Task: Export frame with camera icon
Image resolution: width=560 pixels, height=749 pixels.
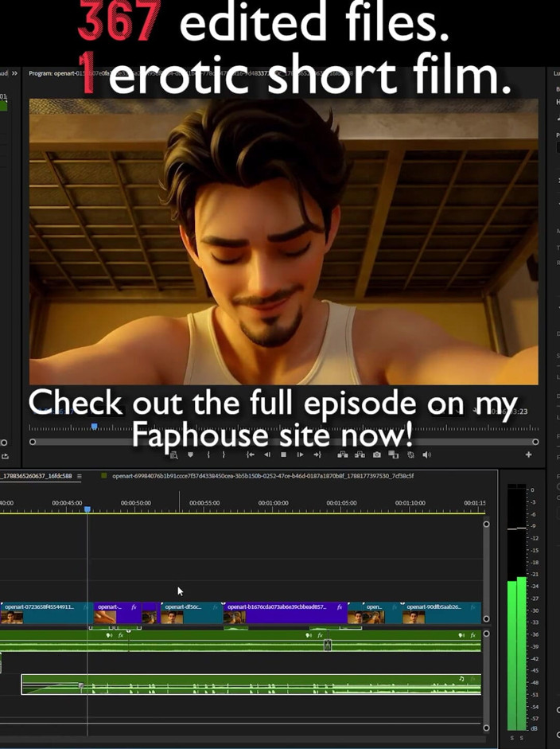Action: click(377, 454)
